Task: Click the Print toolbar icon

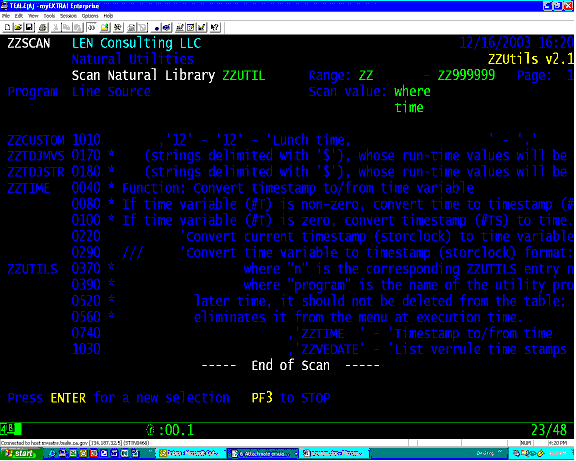Action: tap(43, 28)
